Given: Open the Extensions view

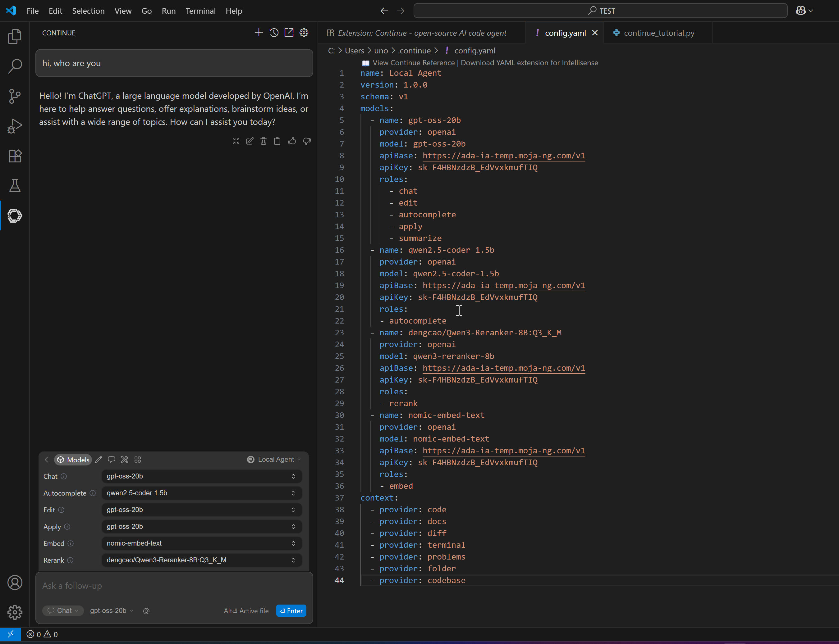Looking at the screenshot, I should pyautogui.click(x=15, y=156).
